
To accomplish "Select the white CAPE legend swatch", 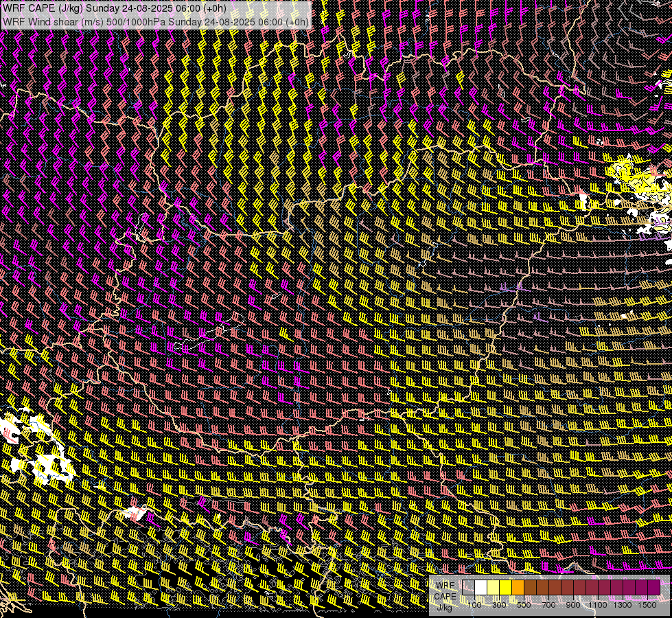I will 481,588.
